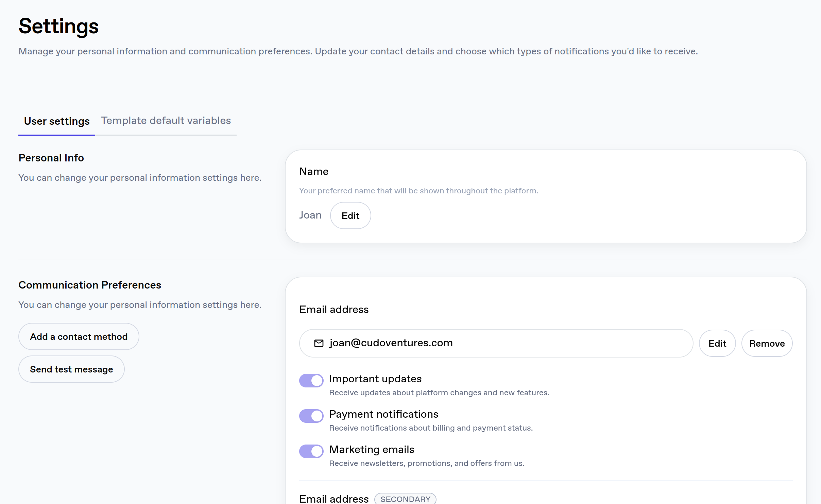Screen dimensions: 821x504
Task: Remove the email joan@cudoventures.com
Action: point(767,343)
